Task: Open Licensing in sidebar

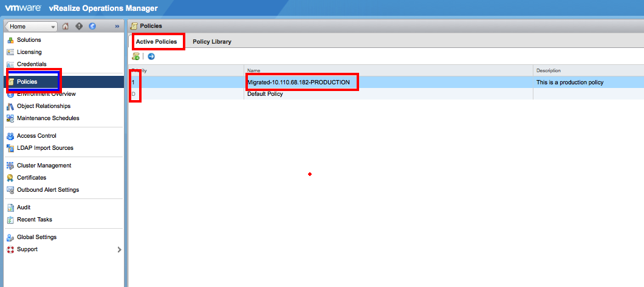Action: click(29, 52)
